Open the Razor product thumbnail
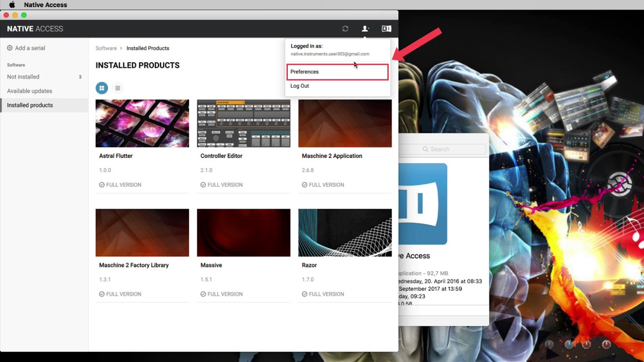Viewport: 644px width, 362px height. coord(345,233)
